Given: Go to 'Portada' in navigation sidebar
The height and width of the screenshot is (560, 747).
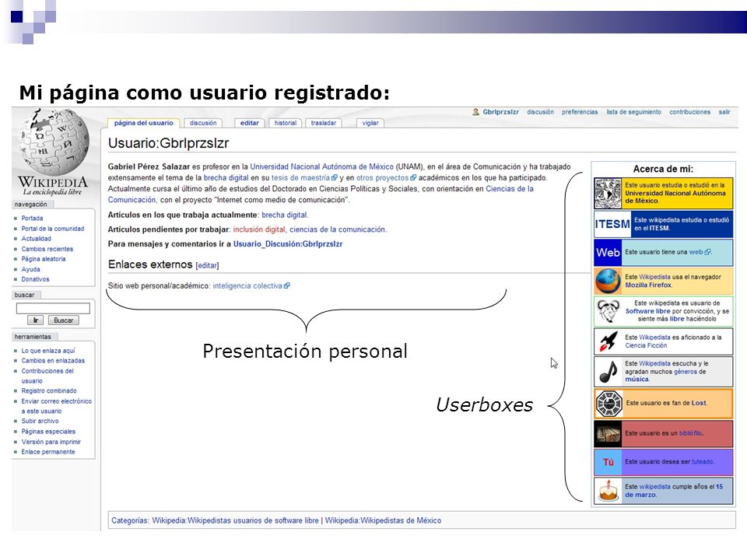Looking at the screenshot, I should (x=32, y=218).
